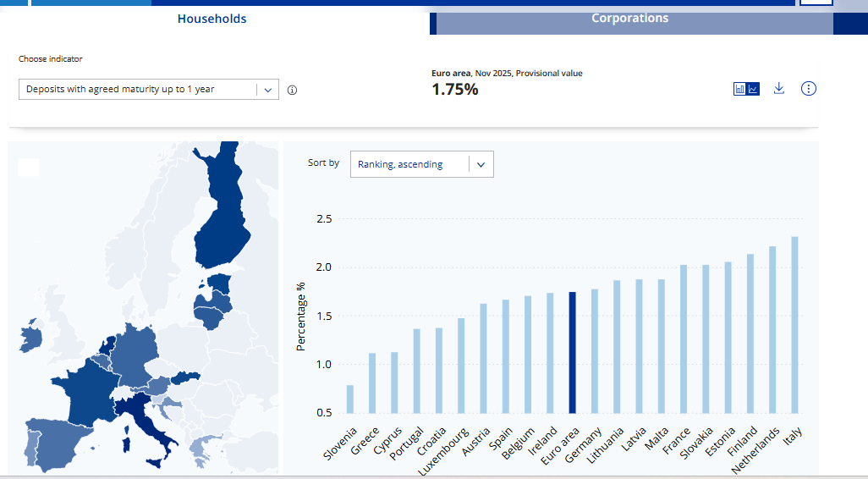
Task: Click the Netherlands bar in the chart
Action: tap(772, 329)
